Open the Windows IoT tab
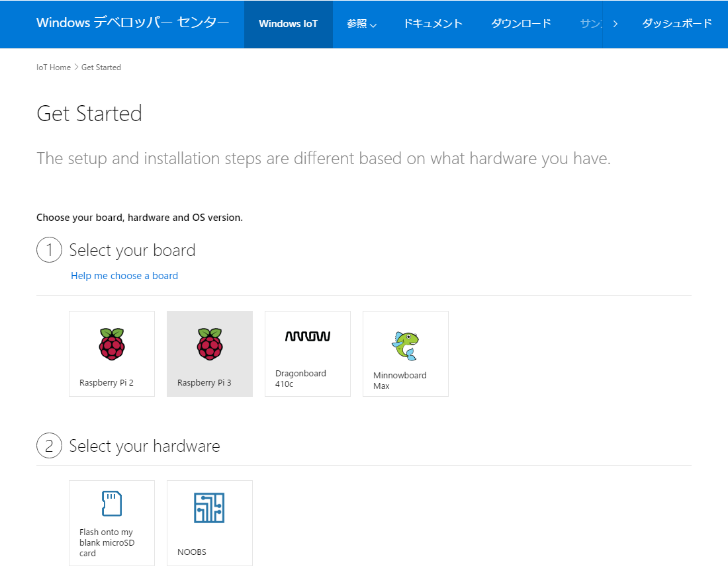 (289, 24)
